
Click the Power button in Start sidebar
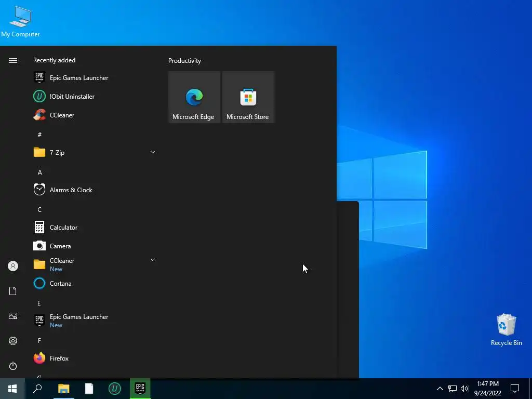(13, 366)
